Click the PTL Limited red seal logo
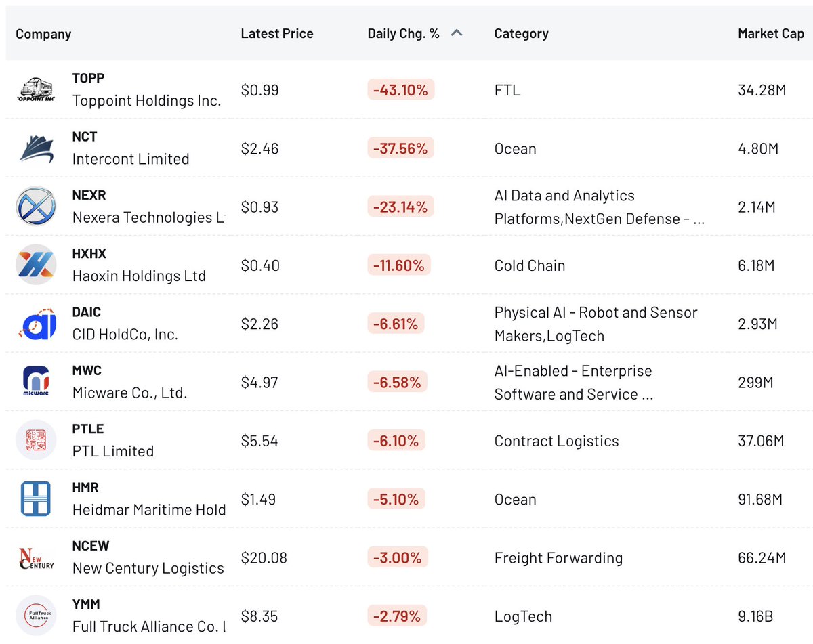813x644 pixels. point(35,440)
